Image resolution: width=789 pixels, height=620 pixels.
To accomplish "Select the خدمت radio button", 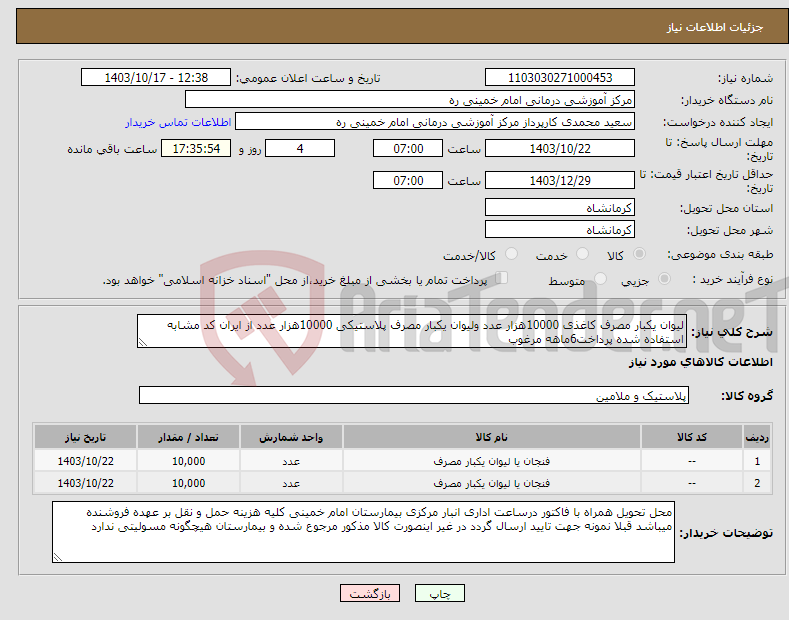I will pos(582,254).
